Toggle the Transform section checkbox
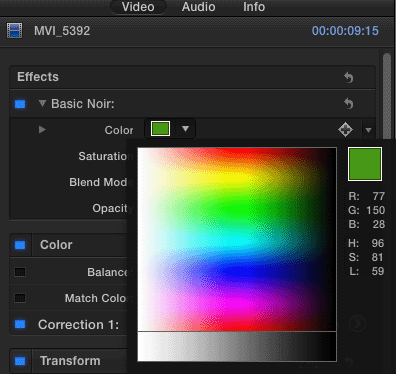 click(x=20, y=361)
